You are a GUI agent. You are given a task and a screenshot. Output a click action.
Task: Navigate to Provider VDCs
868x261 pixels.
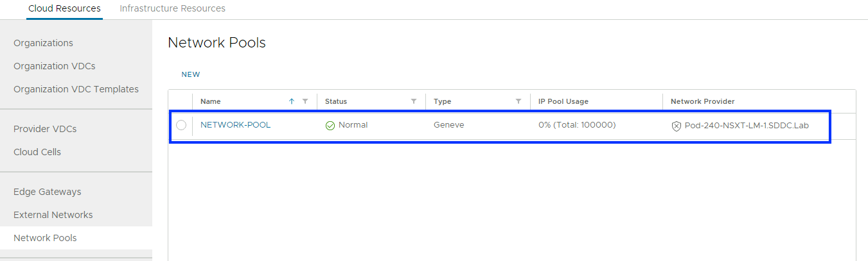click(45, 129)
